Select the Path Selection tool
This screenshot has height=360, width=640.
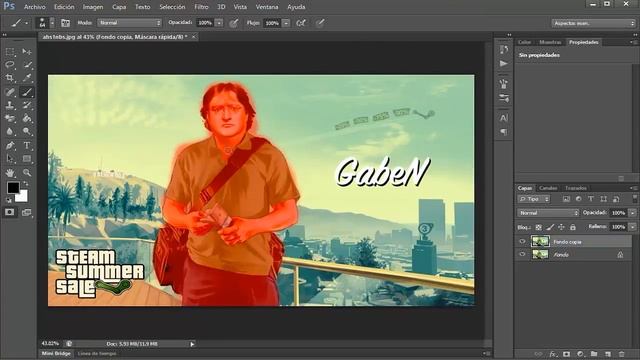(x=10, y=159)
